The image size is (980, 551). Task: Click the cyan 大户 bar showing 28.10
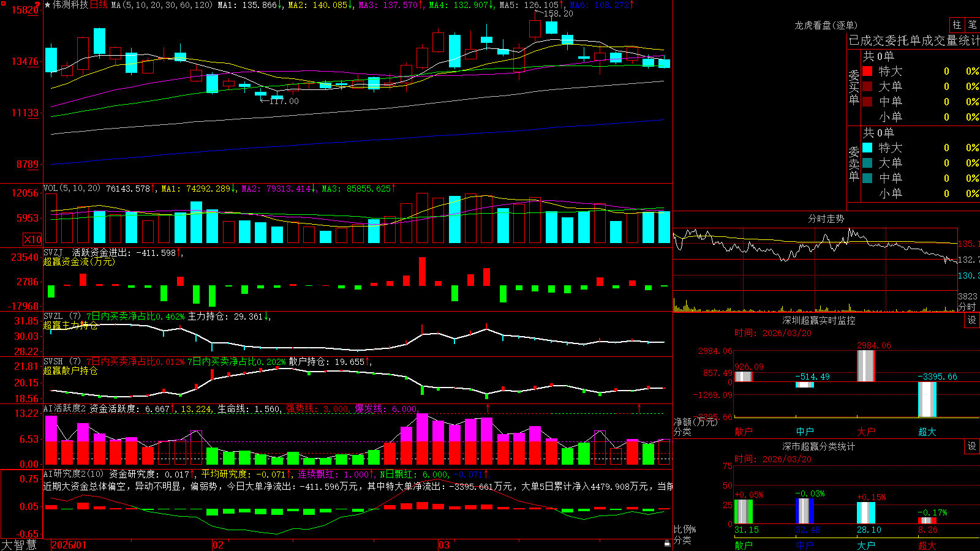[865, 513]
